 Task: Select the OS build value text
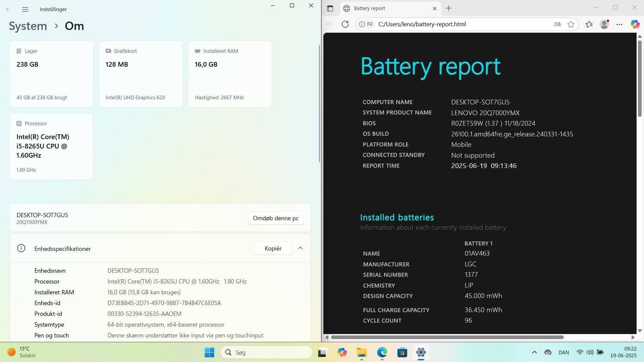(512, 134)
